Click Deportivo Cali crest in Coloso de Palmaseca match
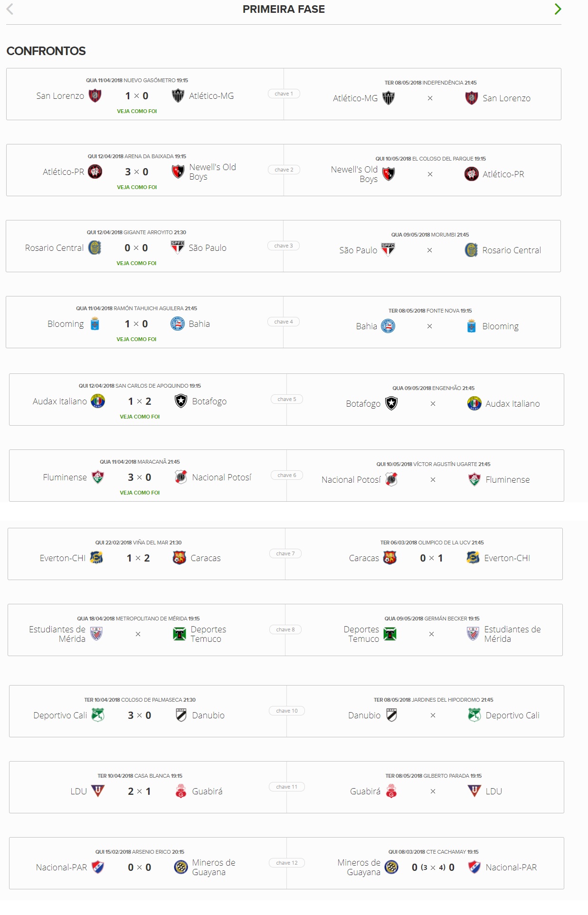The width and height of the screenshot is (588, 915). [98, 715]
